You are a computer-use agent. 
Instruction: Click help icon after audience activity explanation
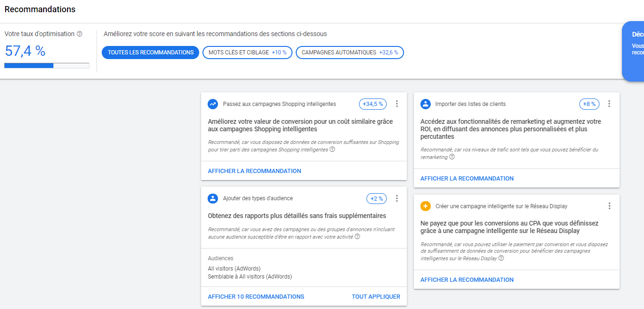(x=357, y=237)
